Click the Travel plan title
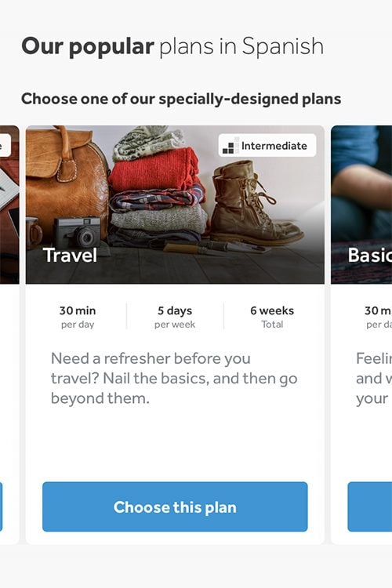The width and height of the screenshot is (392, 588). point(70,255)
